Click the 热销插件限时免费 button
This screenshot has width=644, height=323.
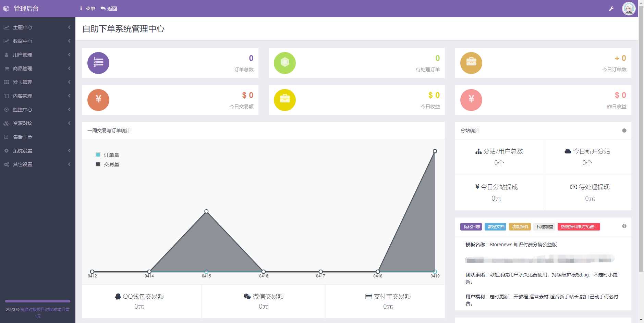point(578,226)
